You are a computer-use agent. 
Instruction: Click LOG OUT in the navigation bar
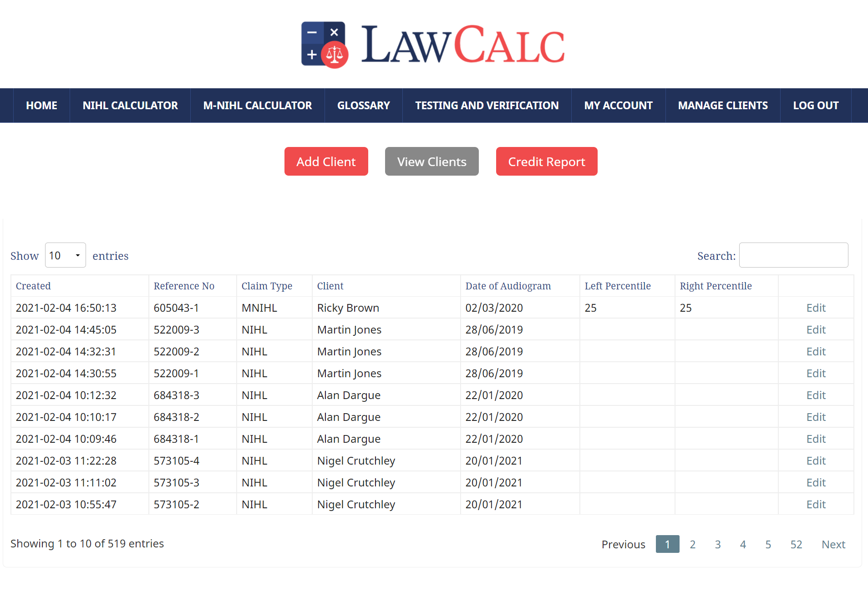click(x=816, y=106)
